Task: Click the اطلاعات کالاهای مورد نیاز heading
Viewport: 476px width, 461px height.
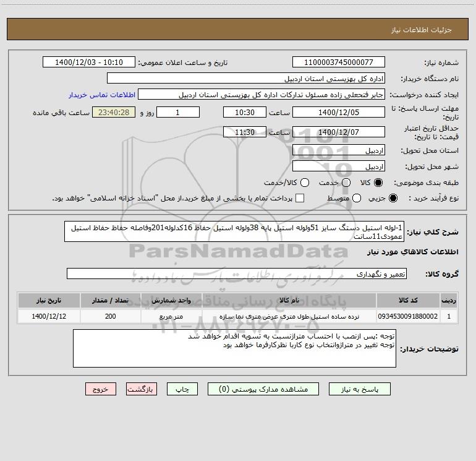Action: pyautogui.click(x=413, y=252)
